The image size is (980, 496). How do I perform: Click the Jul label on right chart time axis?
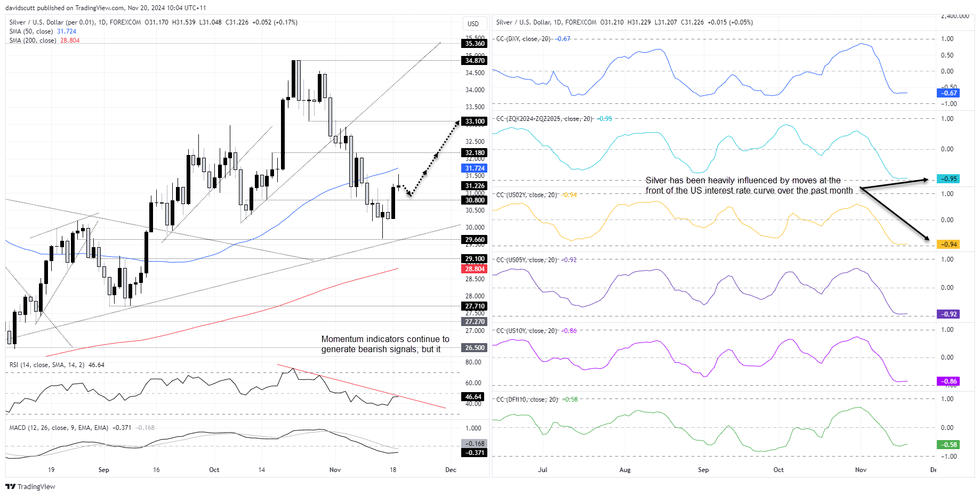click(543, 470)
